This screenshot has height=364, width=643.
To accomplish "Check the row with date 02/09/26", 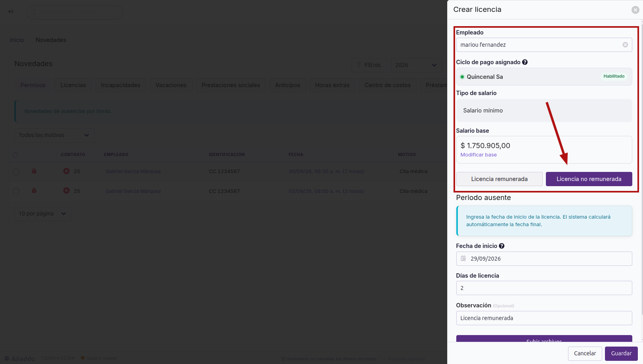I will (16, 191).
